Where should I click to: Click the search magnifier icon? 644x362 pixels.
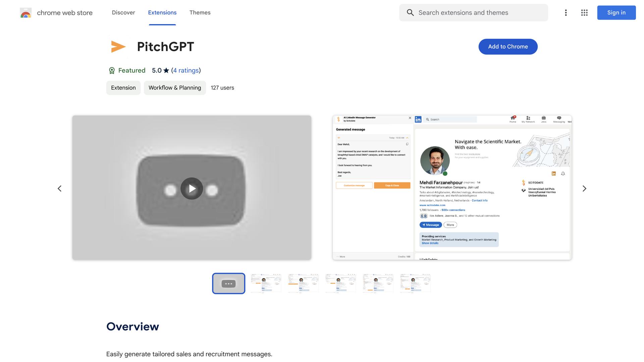tap(410, 13)
